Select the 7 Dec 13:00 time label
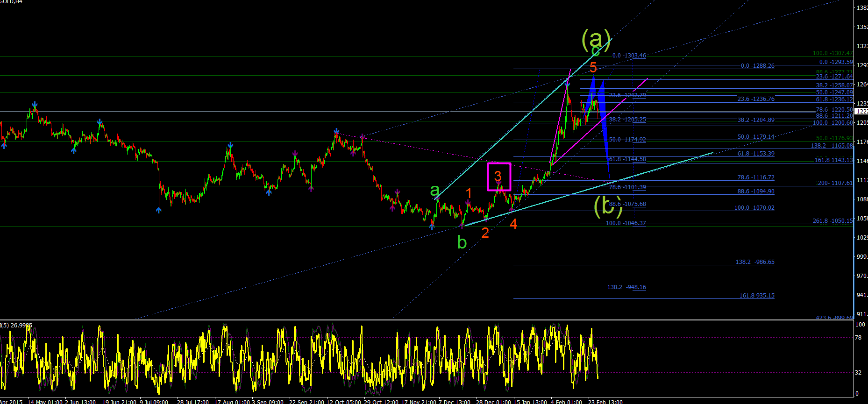The height and width of the screenshot is (404, 868). coord(455,402)
